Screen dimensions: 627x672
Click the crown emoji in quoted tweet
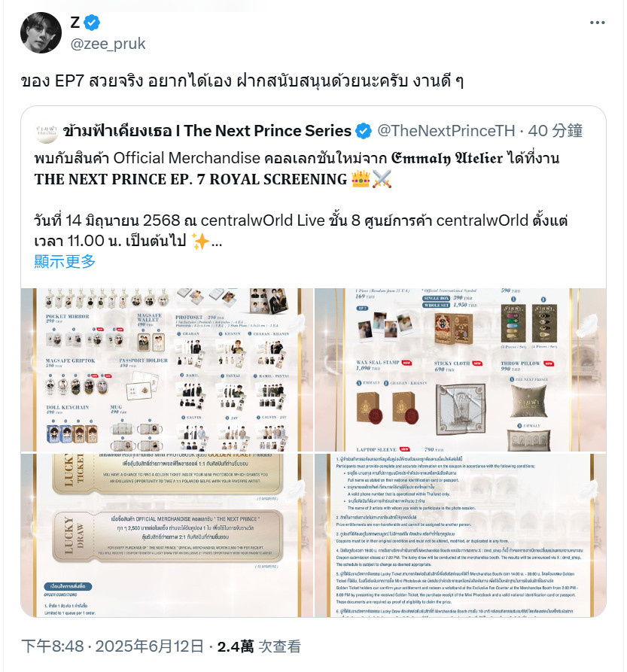coord(361,178)
